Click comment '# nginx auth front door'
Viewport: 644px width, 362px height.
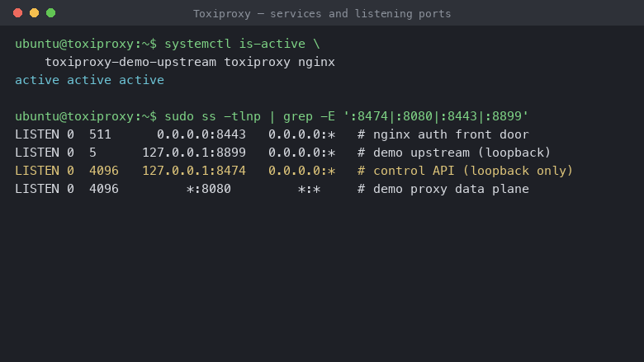pyautogui.click(x=443, y=134)
